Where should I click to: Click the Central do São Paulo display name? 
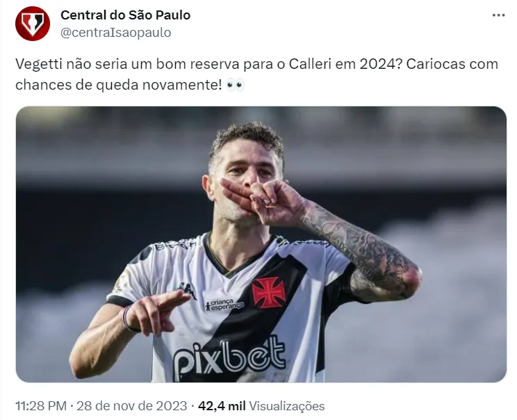point(125,15)
